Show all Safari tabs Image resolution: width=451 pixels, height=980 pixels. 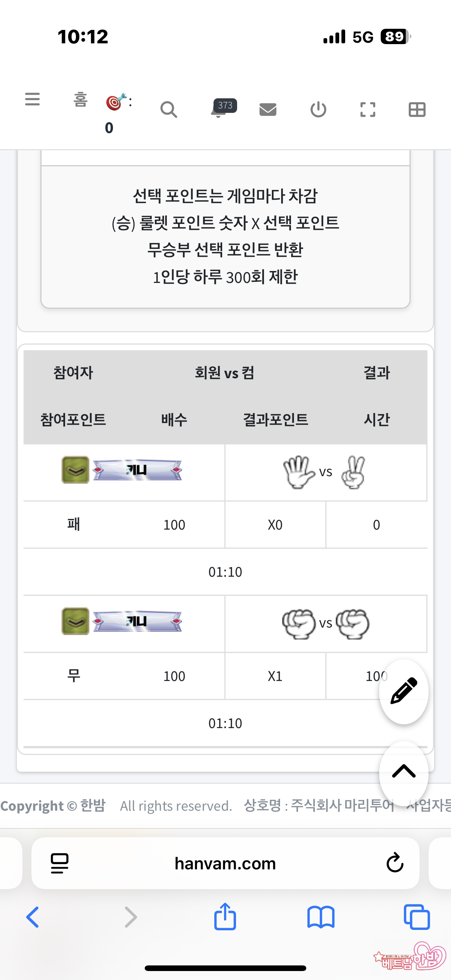point(417,917)
